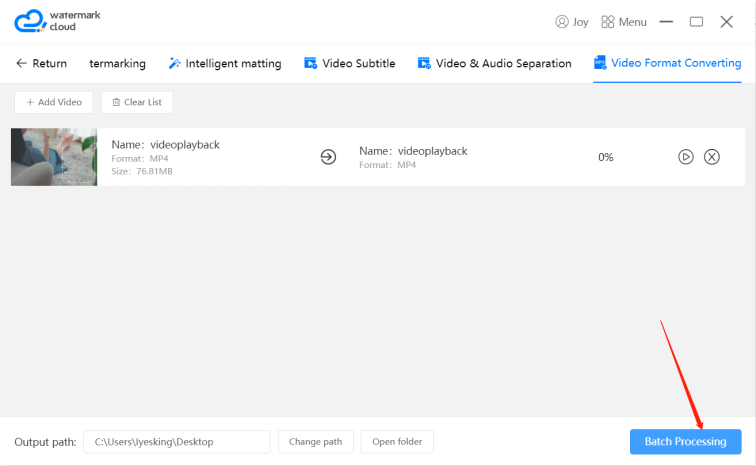Image resolution: width=756 pixels, height=466 pixels.
Task: Close the watermark cloud window
Action: point(727,22)
